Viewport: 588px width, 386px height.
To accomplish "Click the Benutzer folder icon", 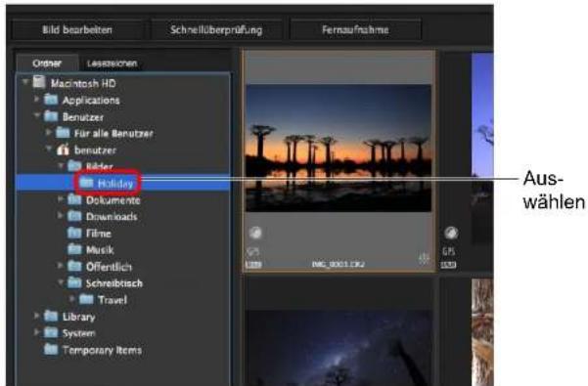I will tap(51, 116).
